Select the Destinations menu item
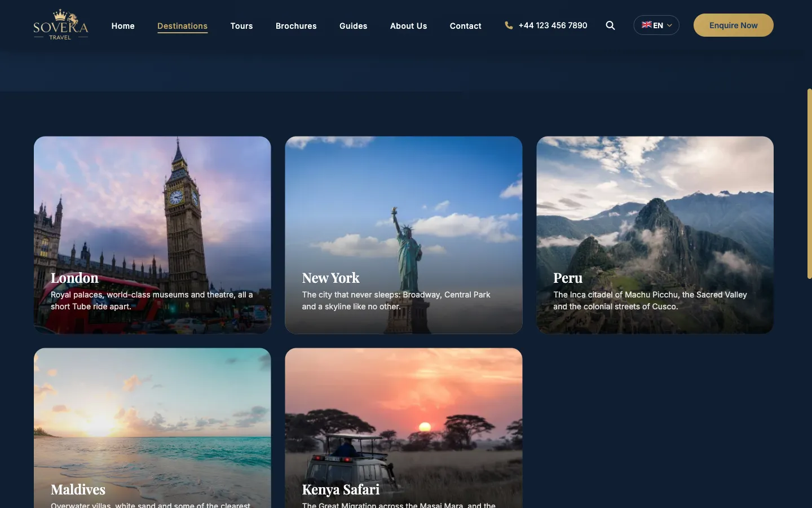 [182, 26]
